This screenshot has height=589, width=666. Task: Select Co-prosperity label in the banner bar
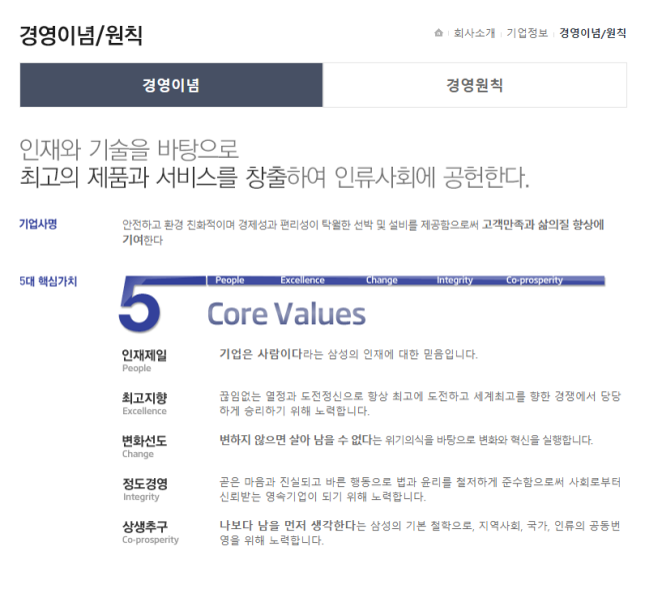(534, 281)
